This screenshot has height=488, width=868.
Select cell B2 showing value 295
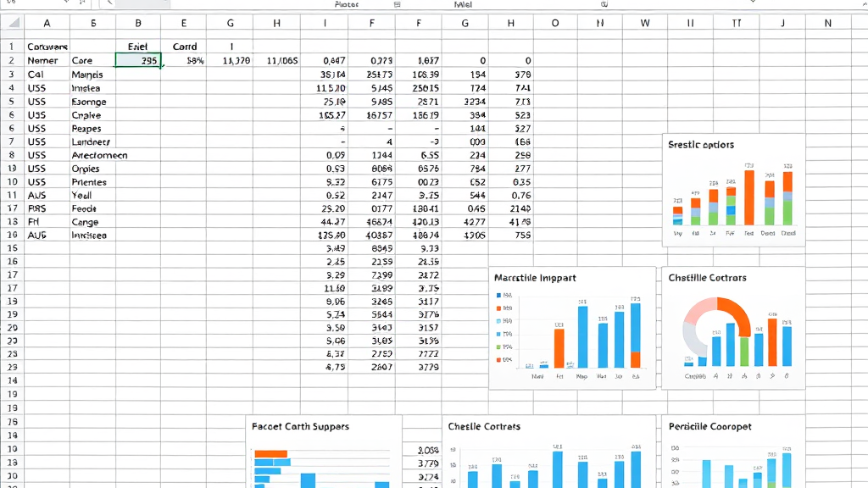[137, 60]
